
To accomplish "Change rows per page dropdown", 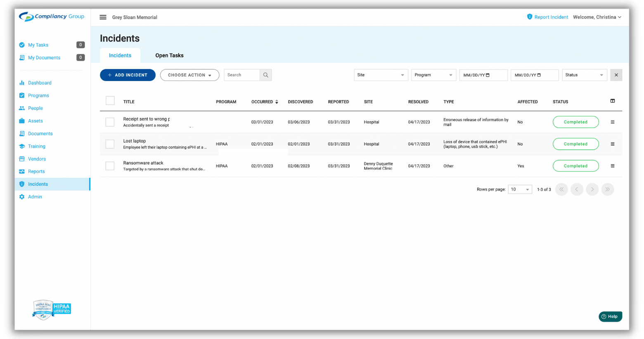I will (520, 190).
